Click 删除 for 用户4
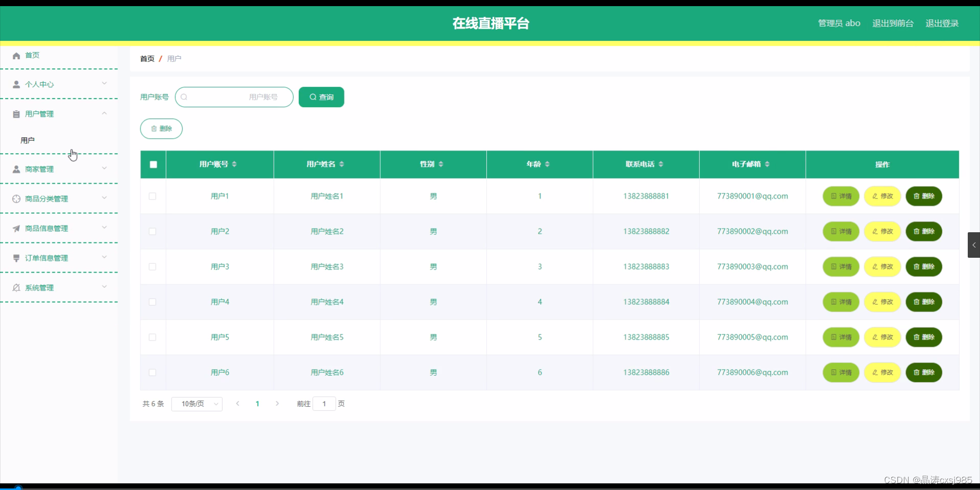This screenshot has width=980, height=490. pyautogui.click(x=923, y=302)
